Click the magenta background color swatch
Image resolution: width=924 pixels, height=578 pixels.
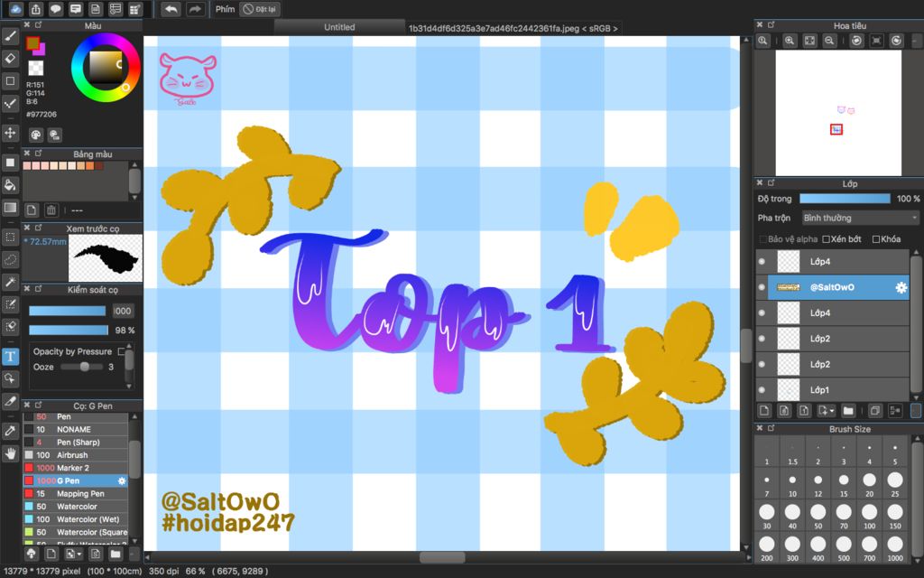[x=41, y=51]
